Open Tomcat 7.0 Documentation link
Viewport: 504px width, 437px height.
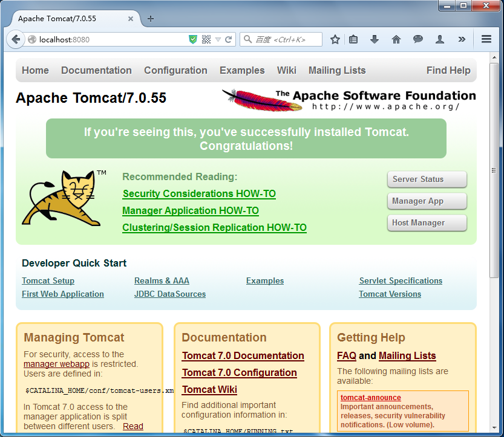pyautogui.click(x=243, y=356)
